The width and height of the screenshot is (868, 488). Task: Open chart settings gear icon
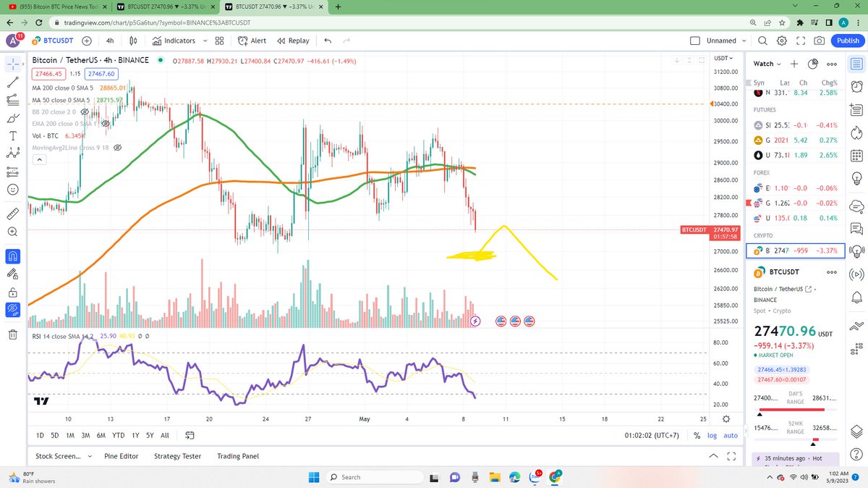[x=782, y=41]
